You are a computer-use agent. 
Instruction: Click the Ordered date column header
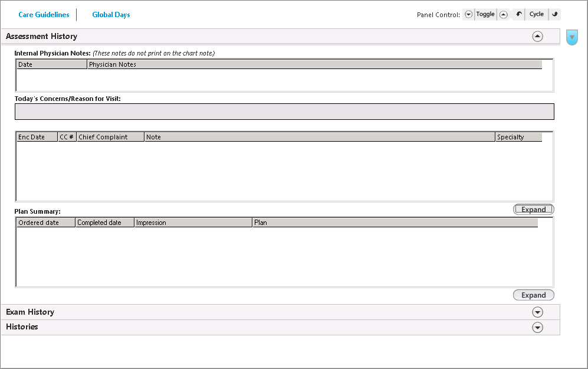(x=46, y=223)
